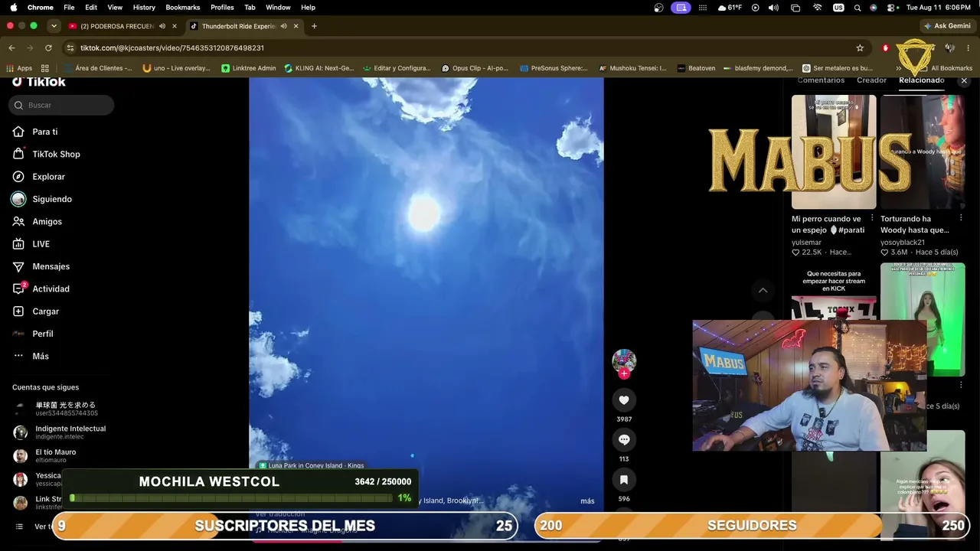Open the Bookmarks menu in menu bar

[183, 7]
